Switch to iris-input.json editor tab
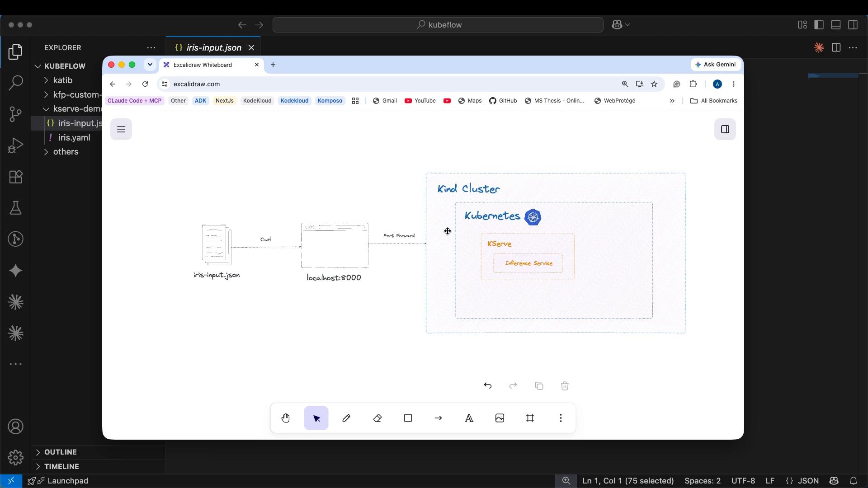868x488 pixels. [x=213, y=47]
